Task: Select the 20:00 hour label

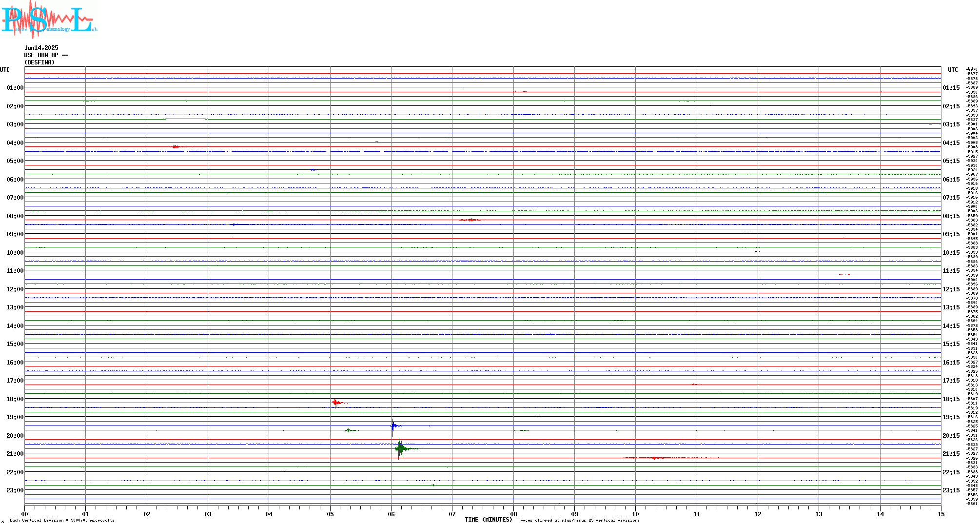Action: pos(15,436)
